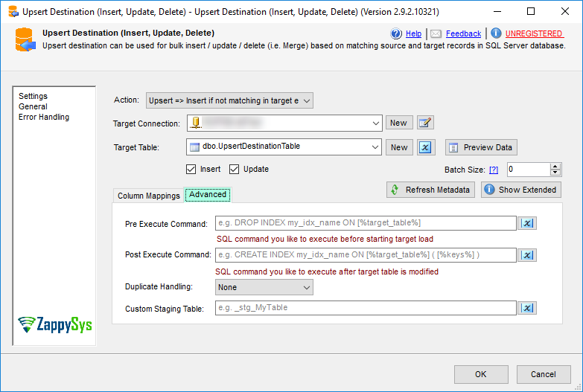583x392 pixels.
Task: Click the Pre Execute Command text field
Action: [366, 223]
